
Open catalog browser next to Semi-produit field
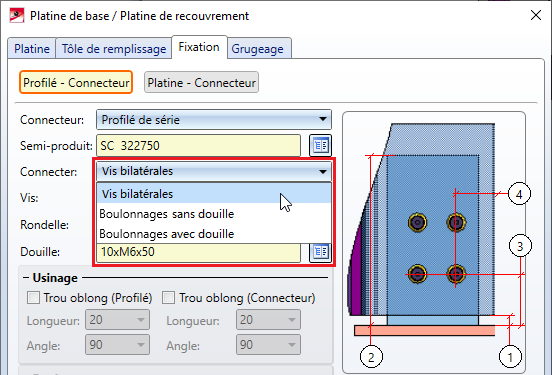[320, 145]
